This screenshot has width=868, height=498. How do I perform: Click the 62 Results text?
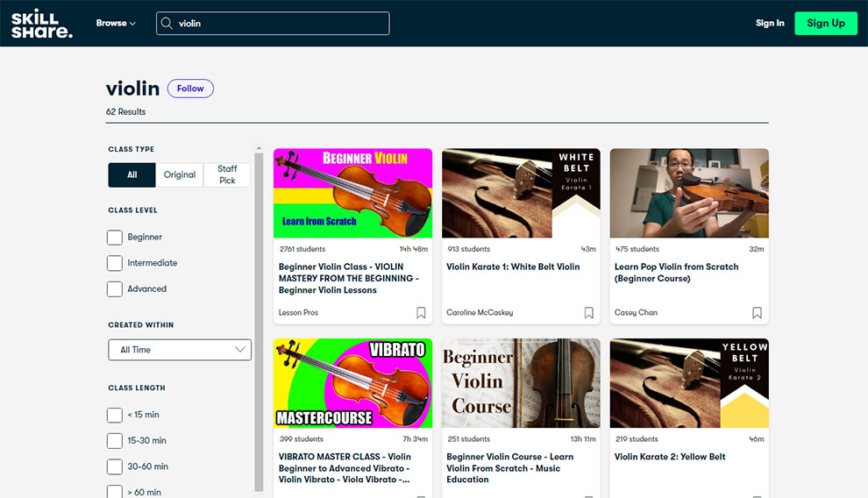(125, 111)
